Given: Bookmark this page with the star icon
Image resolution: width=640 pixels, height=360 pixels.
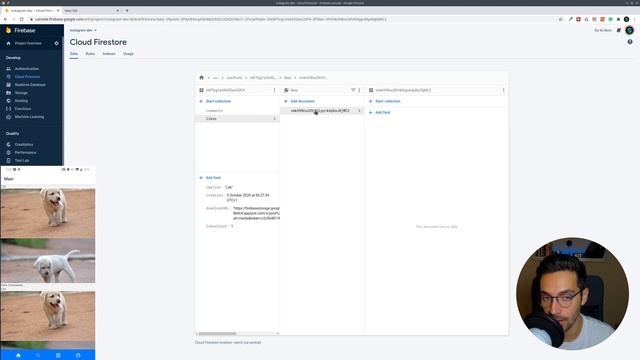Looking at the screenshot, I should tap(560, 19).
